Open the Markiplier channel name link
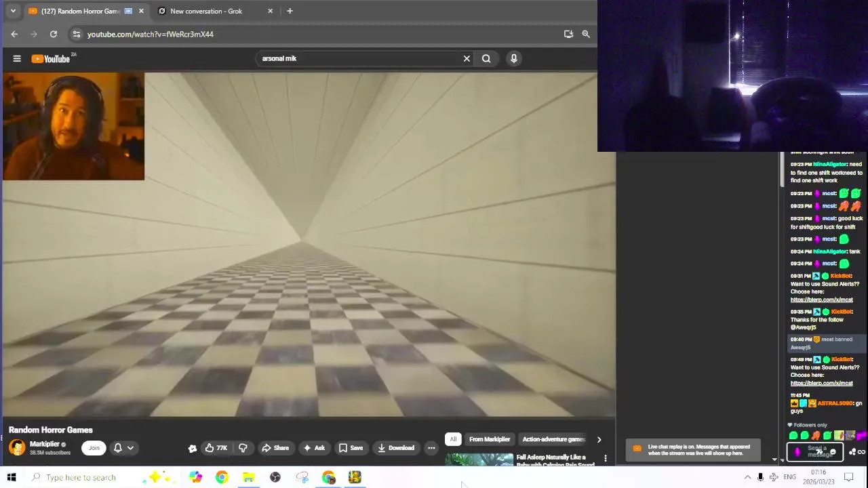The height and width of the screenshot is (488, 868). point(45,444)
